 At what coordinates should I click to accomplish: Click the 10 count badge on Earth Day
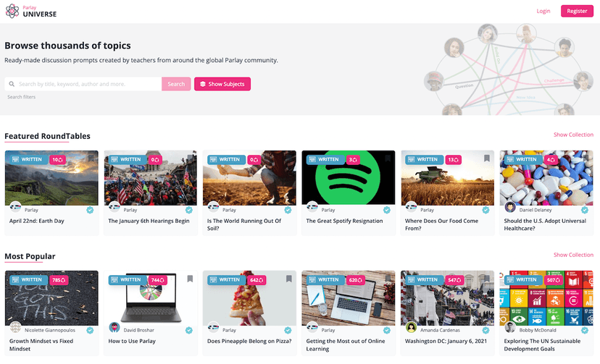[57, 160]
